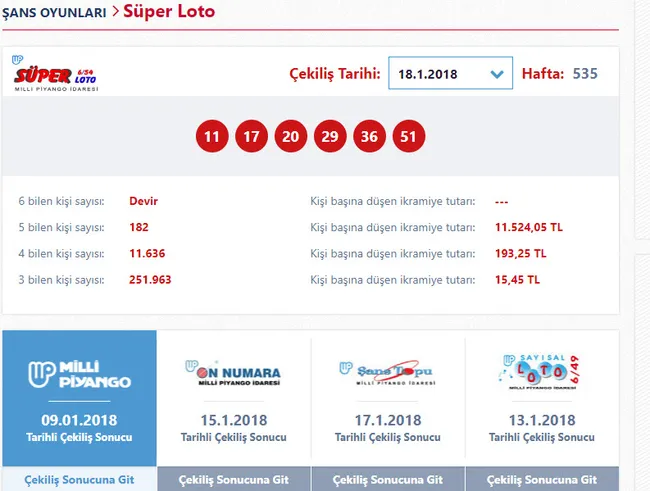Click Çekiliş Sonucuna Git under Sayısal Loto
Screen dimensions: 650x491
click(542, 479)
